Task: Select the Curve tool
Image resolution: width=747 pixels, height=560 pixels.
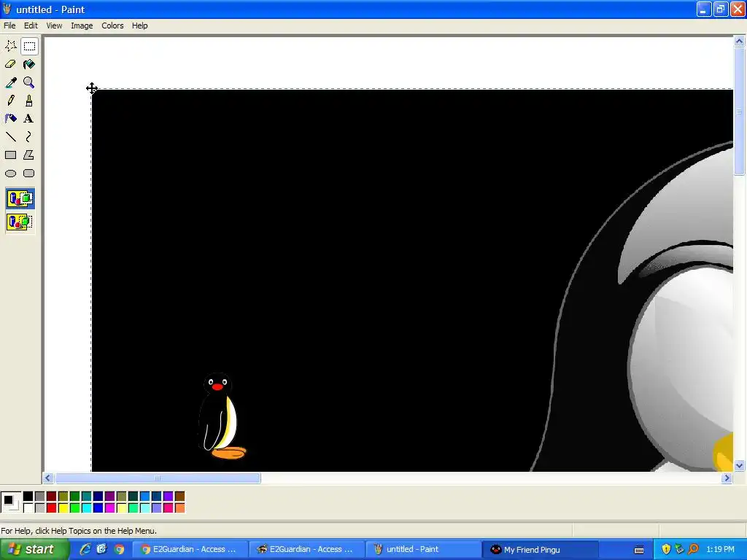Action: (29, 136)
